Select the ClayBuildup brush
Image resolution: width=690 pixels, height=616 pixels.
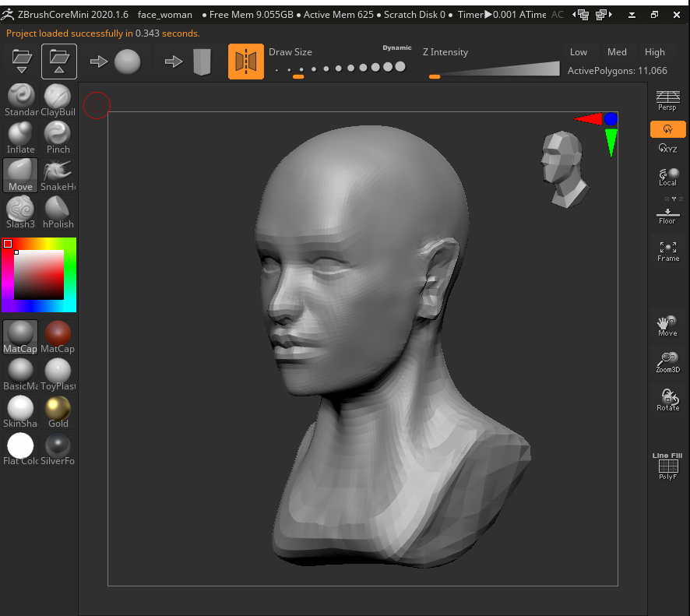click(58, 100)
